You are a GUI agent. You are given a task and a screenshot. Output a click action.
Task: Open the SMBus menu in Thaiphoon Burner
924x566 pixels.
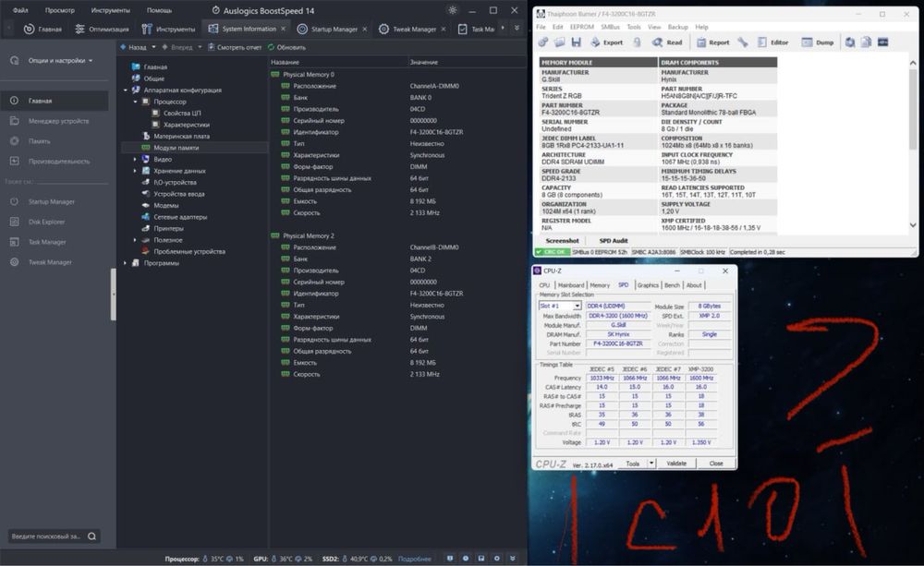point(610,27)
